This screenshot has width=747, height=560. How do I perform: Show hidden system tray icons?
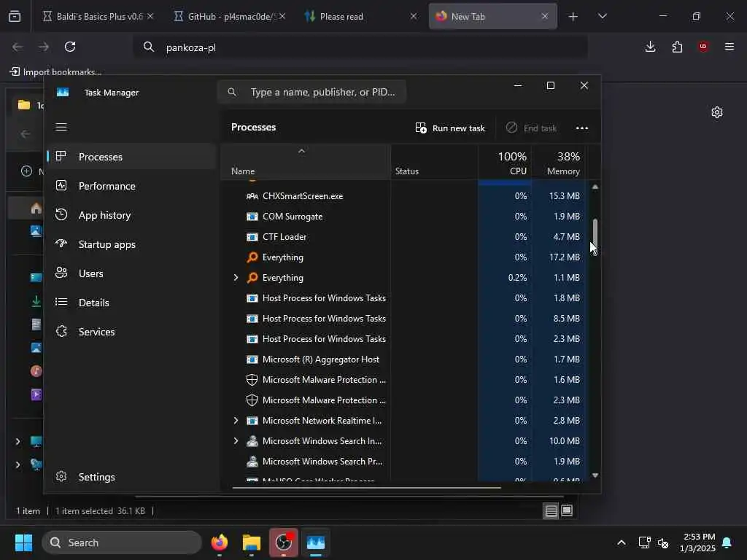(622, 542)
